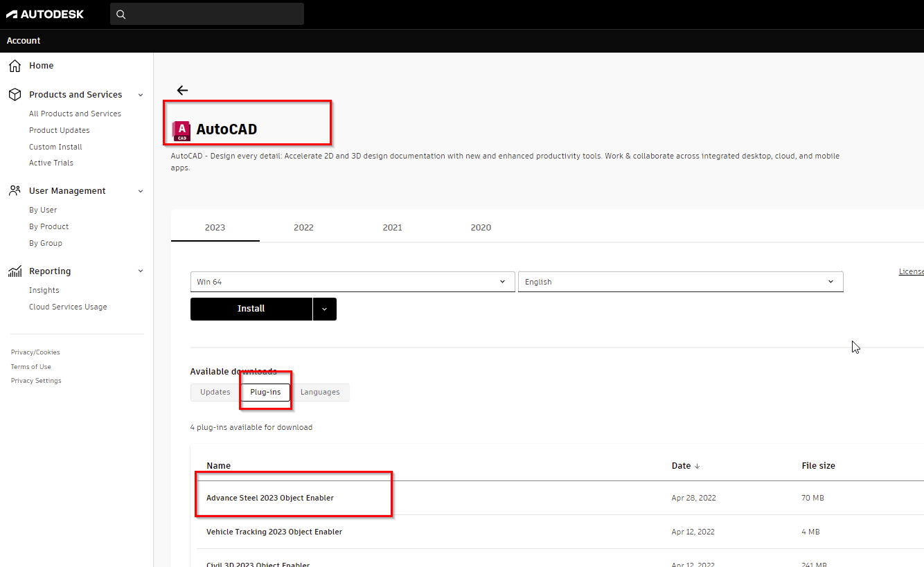Open Reporting Insights page

pos(44,290)
